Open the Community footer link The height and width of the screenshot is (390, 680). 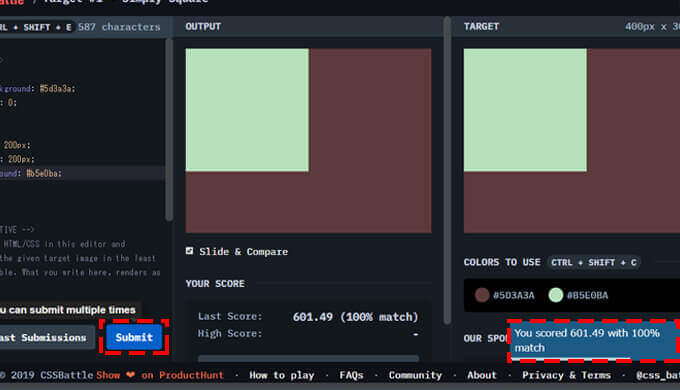[x=415, y=375]
